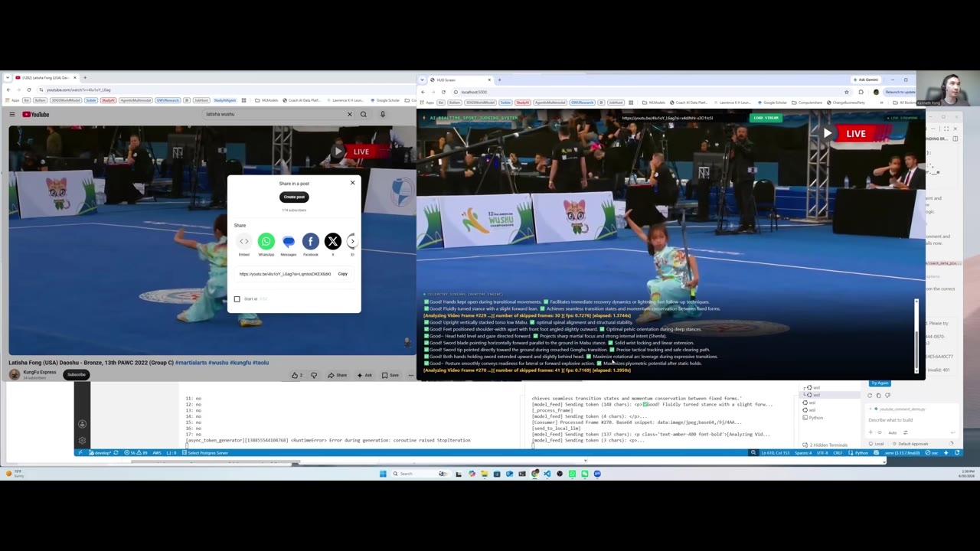
Task: Click the play button beside LIVE in HUD
Action: coord(827,133)
